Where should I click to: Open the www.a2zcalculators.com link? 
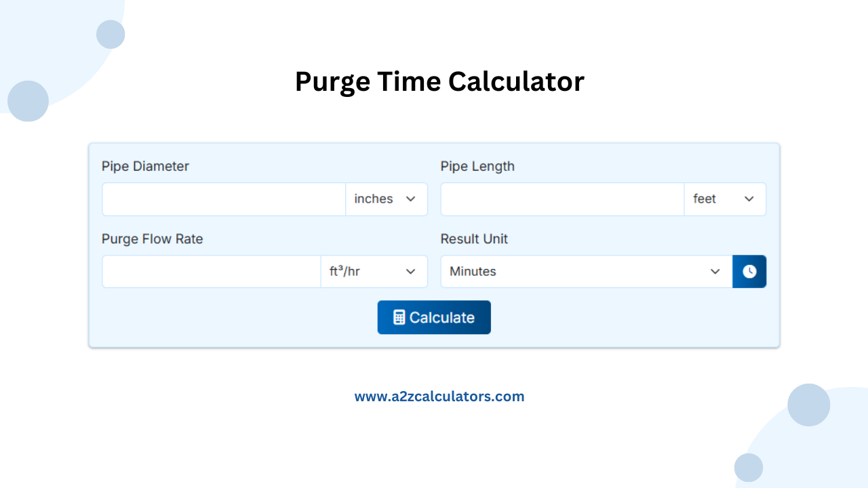tap(439, 396)
